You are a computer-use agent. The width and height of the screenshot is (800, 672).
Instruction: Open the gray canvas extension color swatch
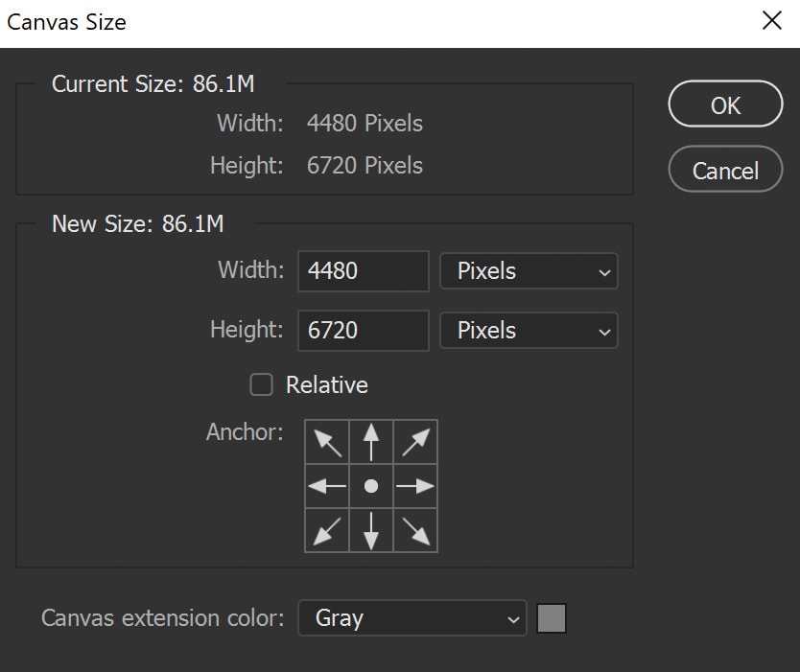[x=552, y=618]
